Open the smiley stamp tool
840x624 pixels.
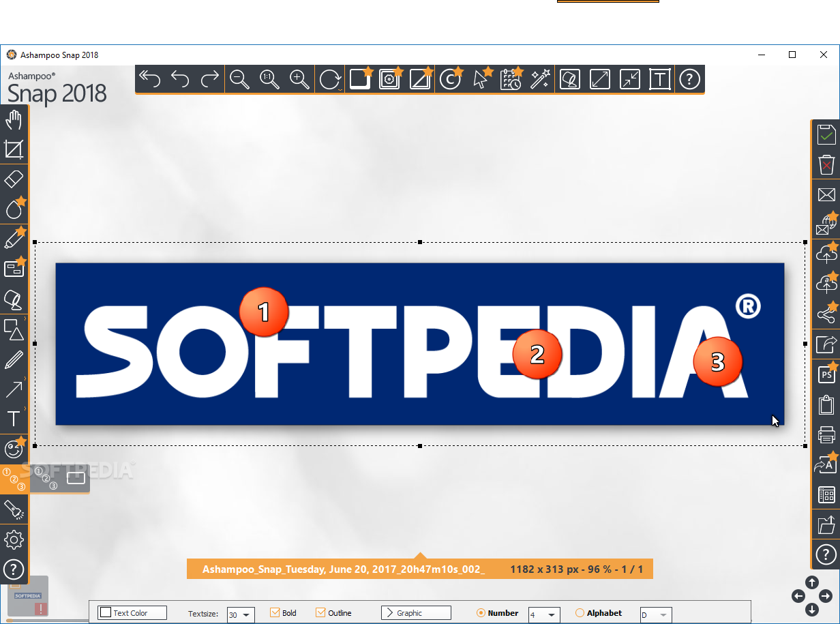click(14, 449)
